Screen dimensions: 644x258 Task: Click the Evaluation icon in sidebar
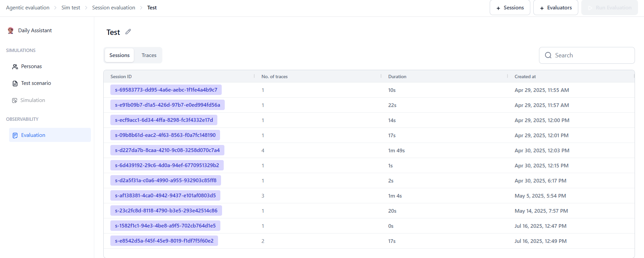(15, 136)
